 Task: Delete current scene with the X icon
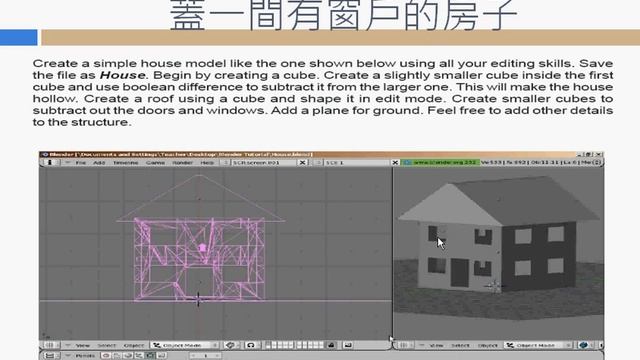click(395, 162)
